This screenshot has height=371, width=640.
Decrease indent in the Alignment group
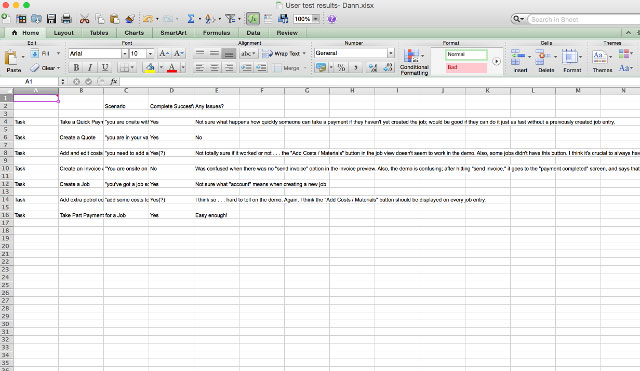pos(246,68)
